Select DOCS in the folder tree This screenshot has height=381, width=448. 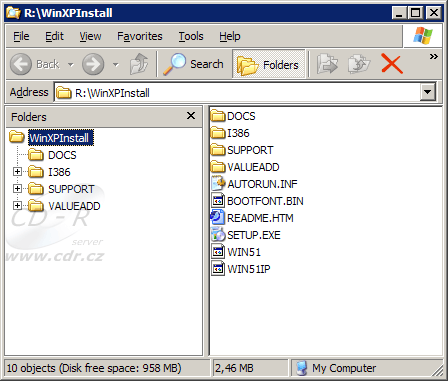[62, 155]
